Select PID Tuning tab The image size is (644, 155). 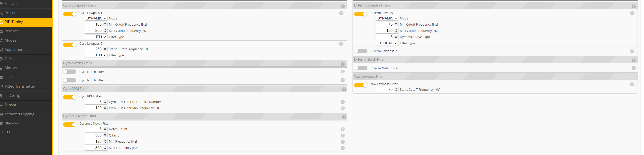point(26,22)
